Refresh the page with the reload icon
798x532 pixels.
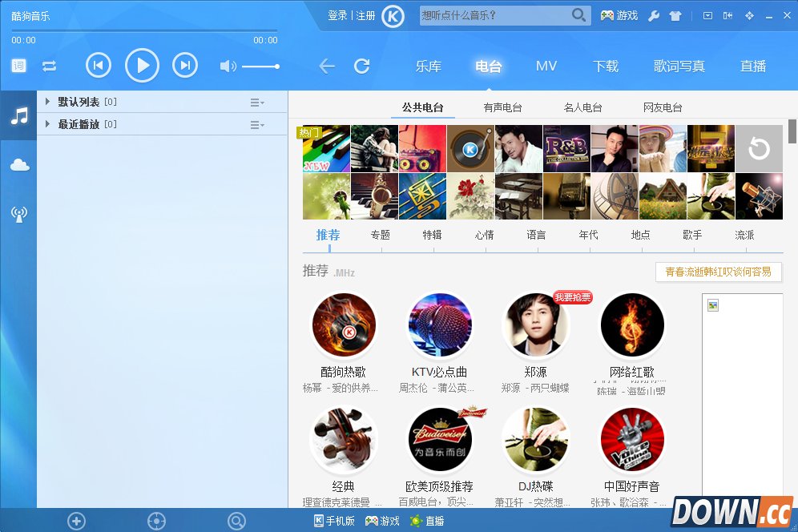[362, 66]
